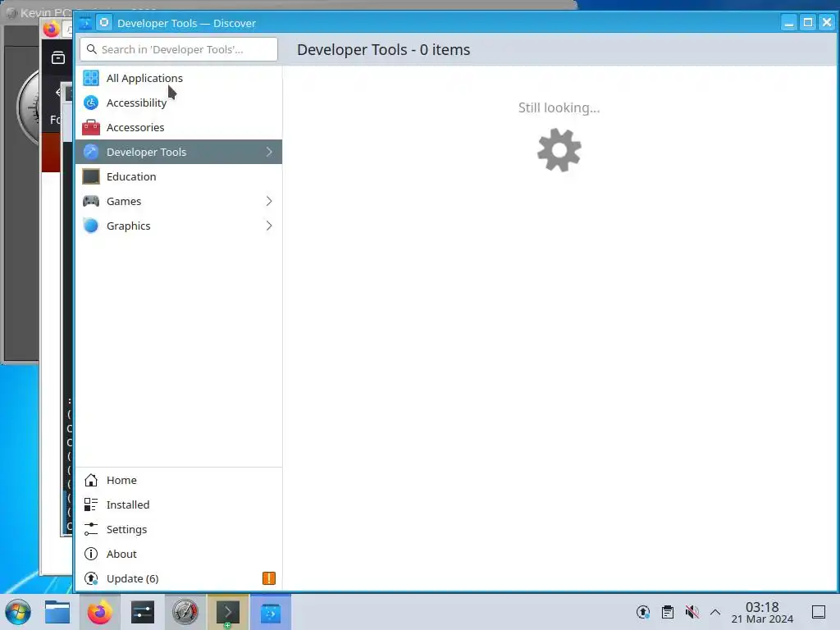Click the Discover app icon in title bar

(x=85, y=23)
